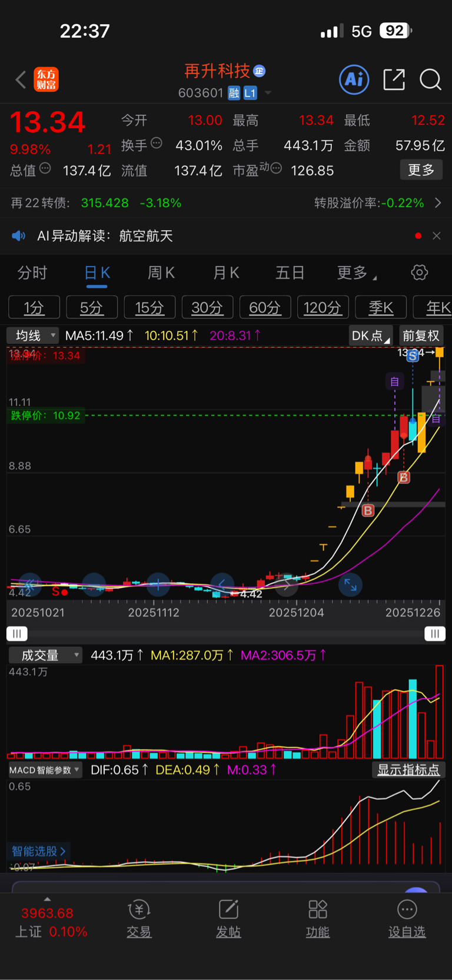Open the 成交量 indicator dropdown
The image size is (452, 980).
coord(45,655)
